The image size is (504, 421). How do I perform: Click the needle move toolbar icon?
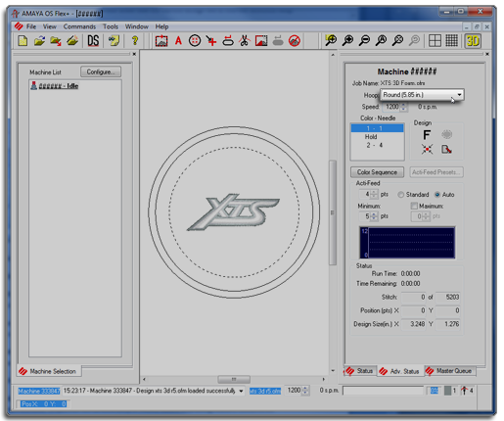pos(211,41)
